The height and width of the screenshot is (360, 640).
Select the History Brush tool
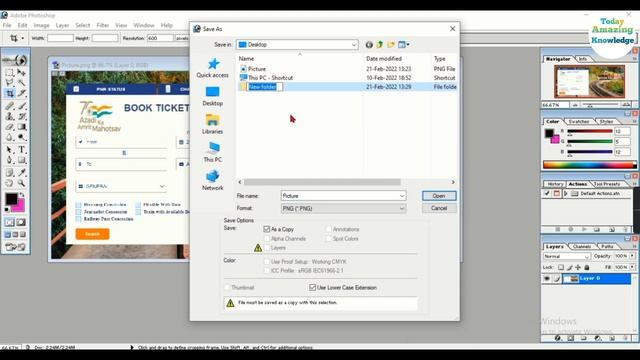click(x=22, y=117)
